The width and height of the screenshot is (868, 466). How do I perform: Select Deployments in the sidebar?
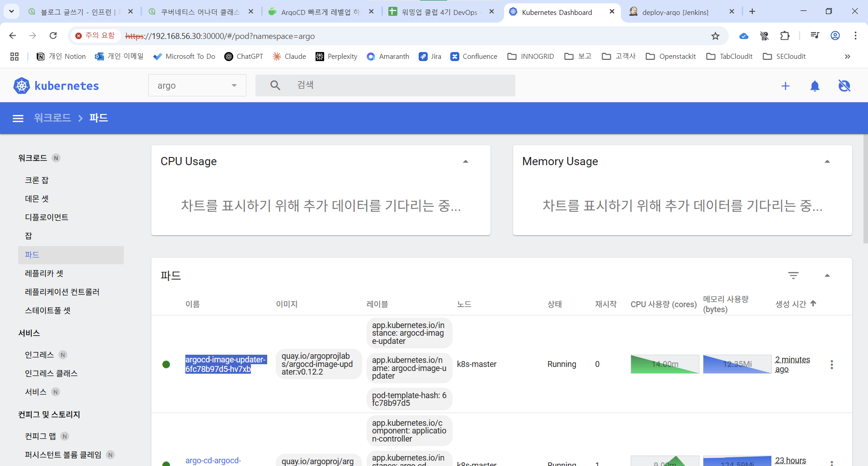[x=47, y=217]
